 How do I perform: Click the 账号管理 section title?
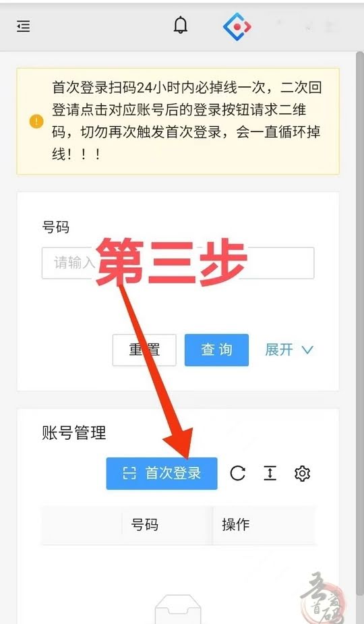pyautogui.click(x=74, y=432)
